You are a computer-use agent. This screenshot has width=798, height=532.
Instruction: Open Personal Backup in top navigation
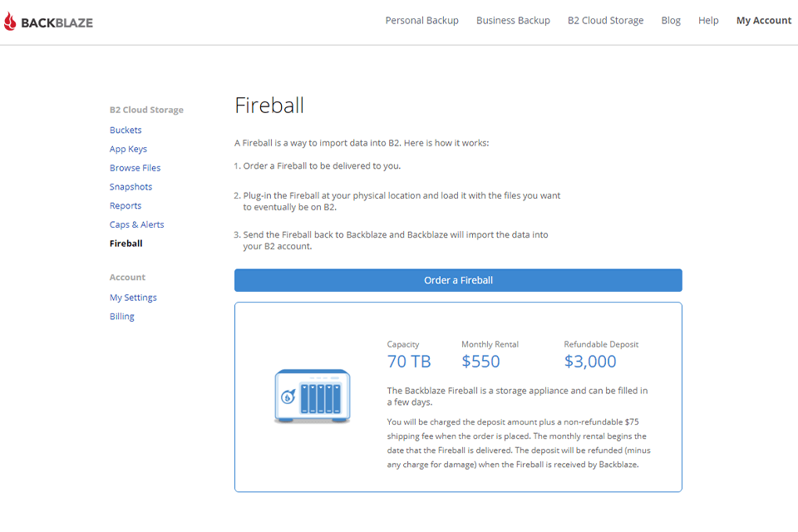coord(421,21)
